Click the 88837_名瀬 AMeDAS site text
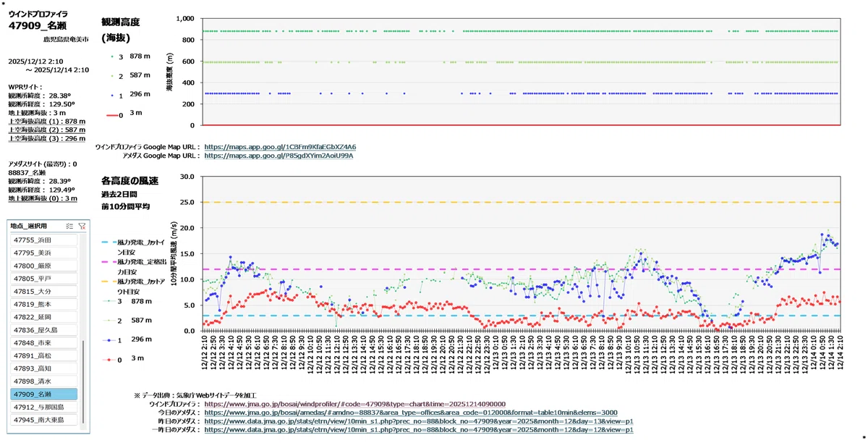Viewport: 868px width, 443px height. pos(26,173)
